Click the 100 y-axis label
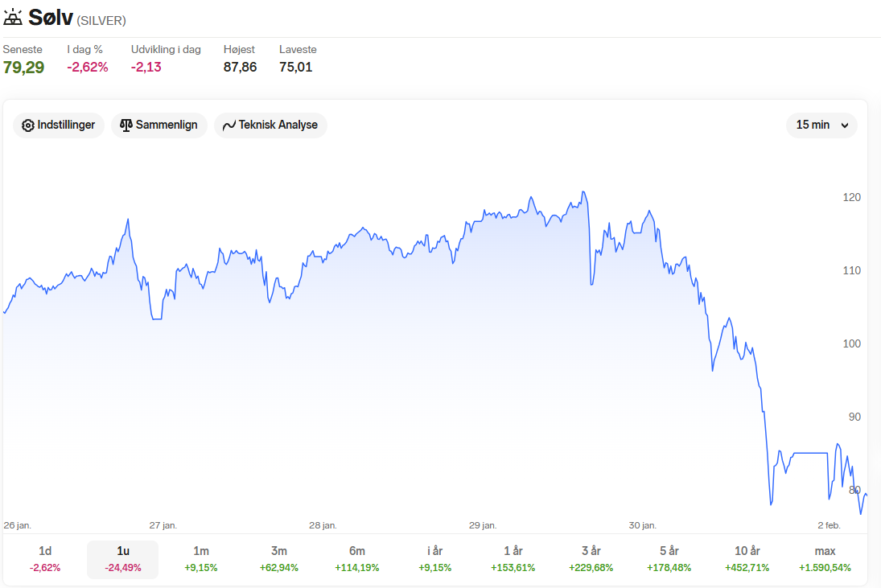 (x=852, y=343)
